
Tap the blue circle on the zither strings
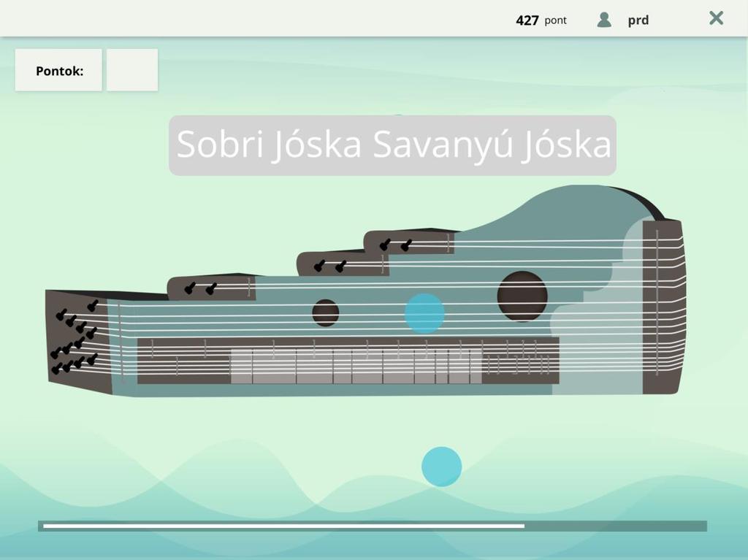coord(424,313)
